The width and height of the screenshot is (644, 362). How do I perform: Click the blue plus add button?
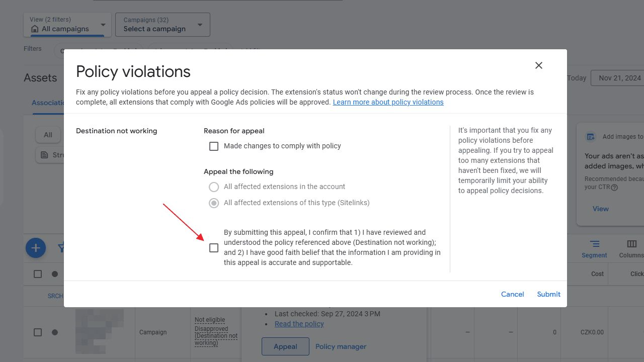pos(36,248)
